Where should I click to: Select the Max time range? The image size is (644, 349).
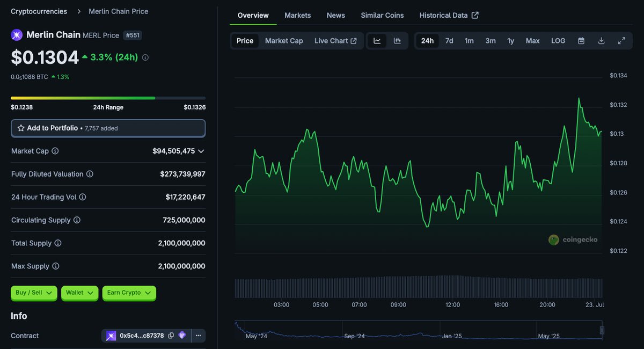[x=532, y=41]
